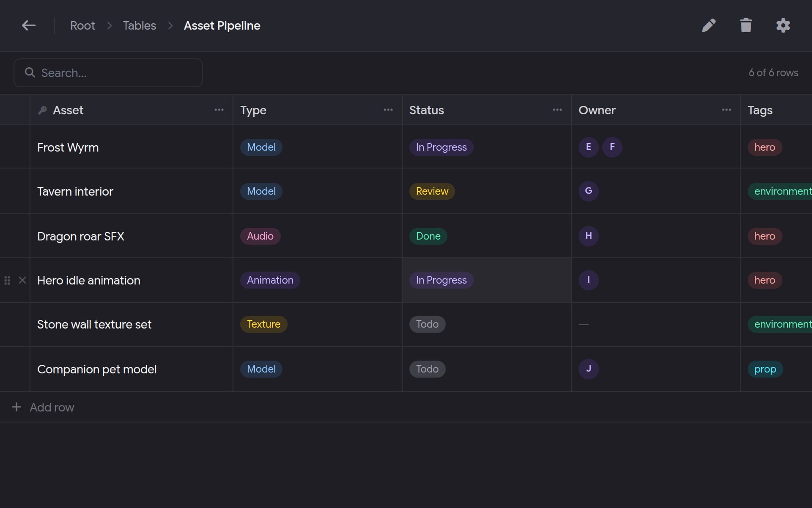Focus the Search input field
812x508 pixels.
108,73
